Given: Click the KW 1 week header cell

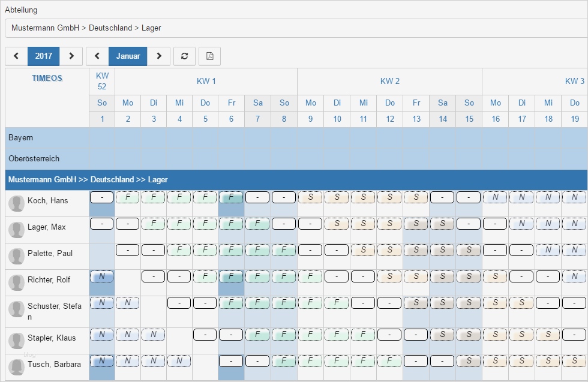Looking at the screenshot, I should 206,81.
